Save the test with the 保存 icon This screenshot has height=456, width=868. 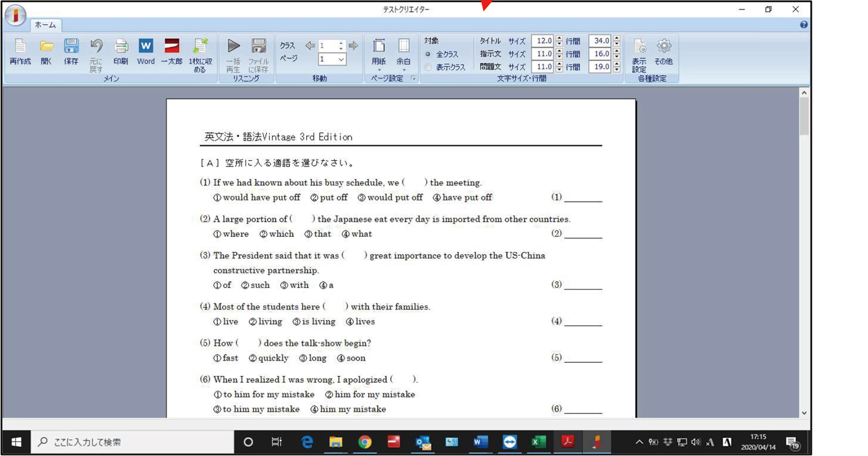pos(71,51)
